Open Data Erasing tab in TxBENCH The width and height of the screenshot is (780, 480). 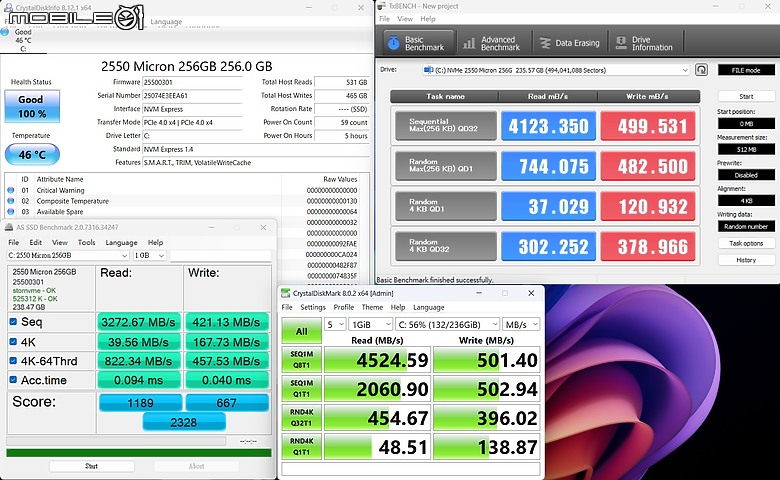tap(570, 43)
